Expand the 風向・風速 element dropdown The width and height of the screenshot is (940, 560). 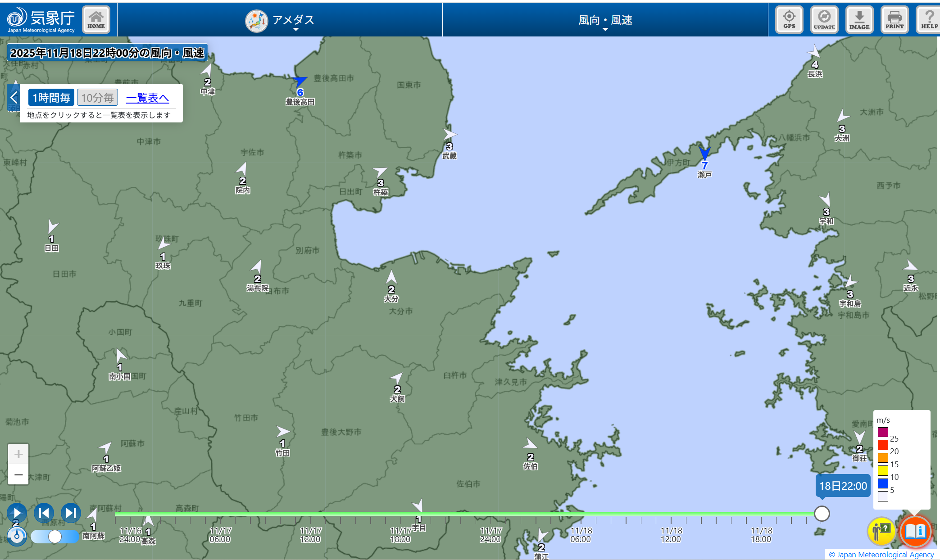coord(605,21)
